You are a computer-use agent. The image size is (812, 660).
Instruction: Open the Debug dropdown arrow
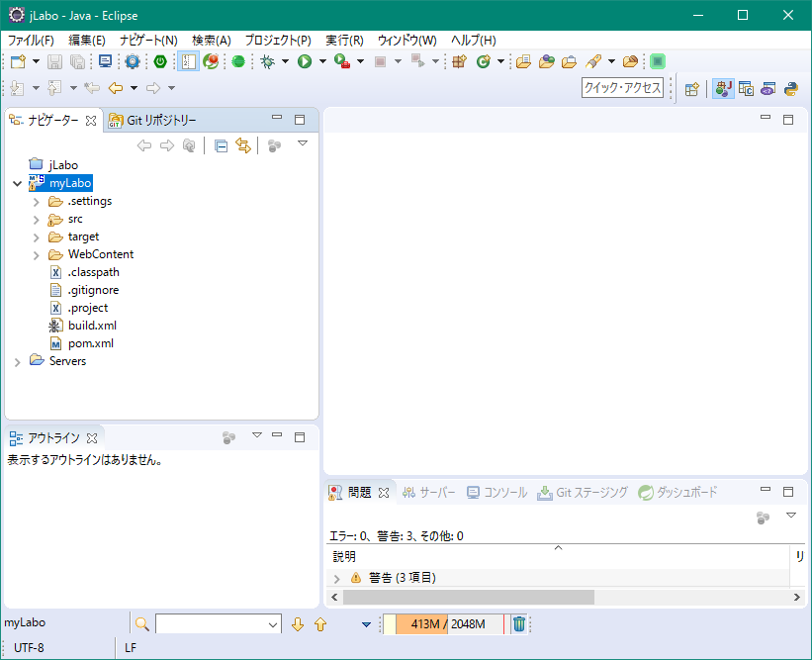[285, 61]
